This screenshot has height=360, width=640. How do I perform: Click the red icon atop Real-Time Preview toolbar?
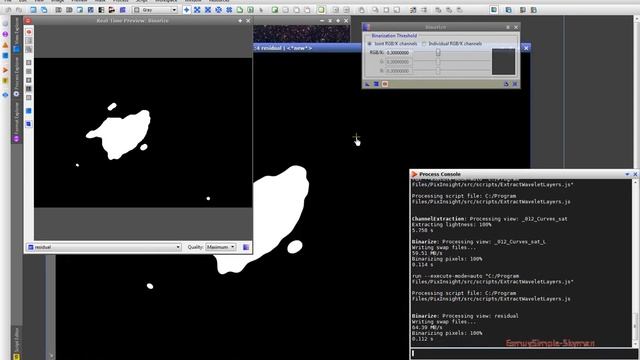(x=29, y=32)
